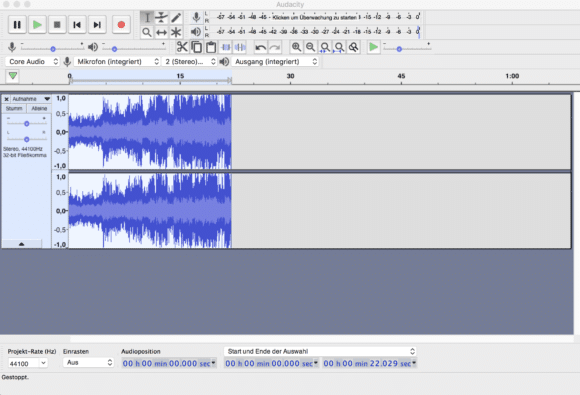Start recording with the red Record button
The image size is (580, 395).
pyautogui.click(x=121, y=25)
